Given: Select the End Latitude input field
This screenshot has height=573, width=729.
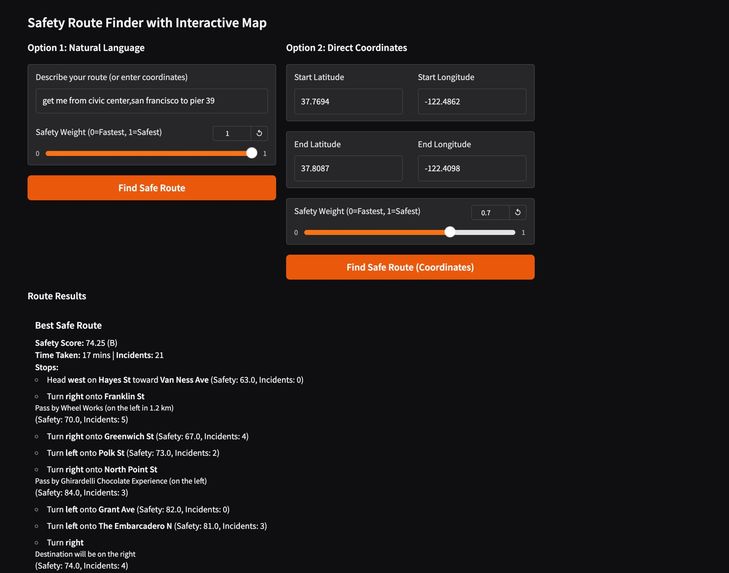Looking at the screenshot, I should coord(348,168).
